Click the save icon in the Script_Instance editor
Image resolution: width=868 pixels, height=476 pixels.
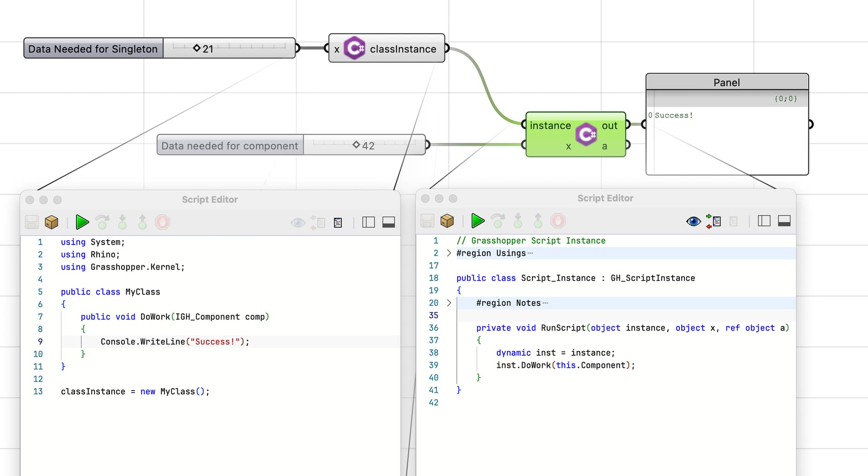(x=427, y=221)
